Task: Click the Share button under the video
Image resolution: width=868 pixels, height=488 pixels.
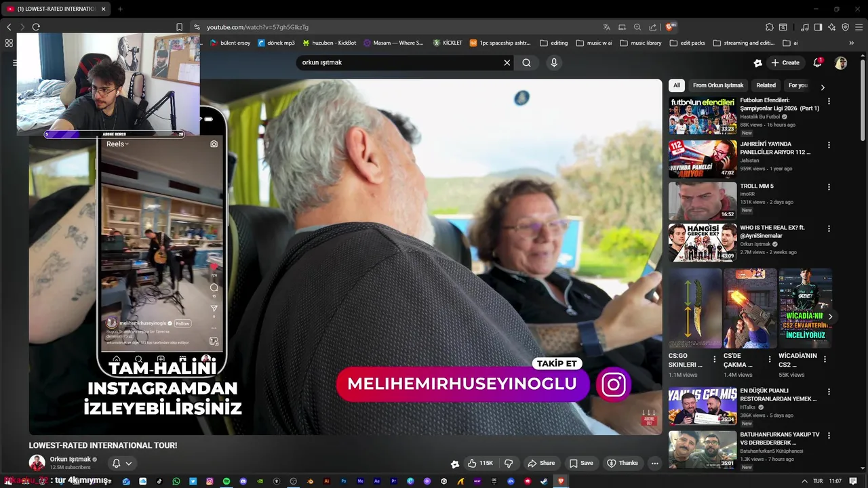Action: (x=541, y=463)
